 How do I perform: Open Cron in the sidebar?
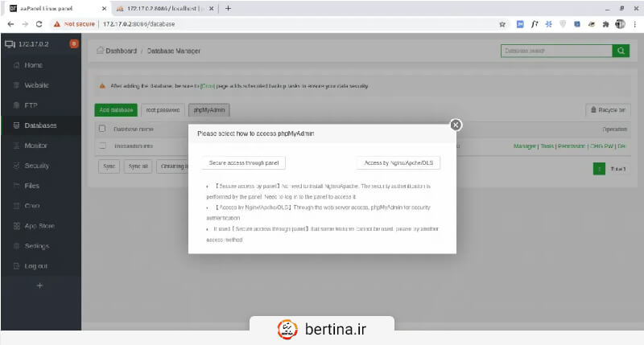32,206
